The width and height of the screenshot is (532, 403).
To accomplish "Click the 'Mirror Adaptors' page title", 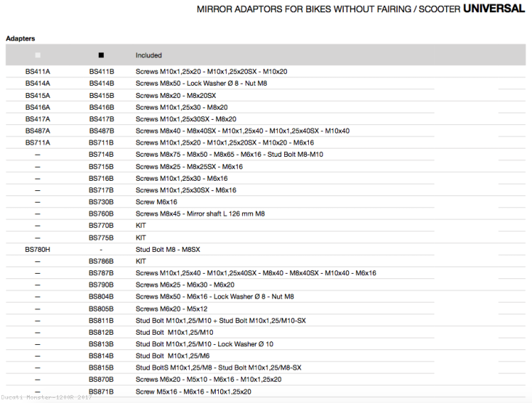I will (360, 9).
